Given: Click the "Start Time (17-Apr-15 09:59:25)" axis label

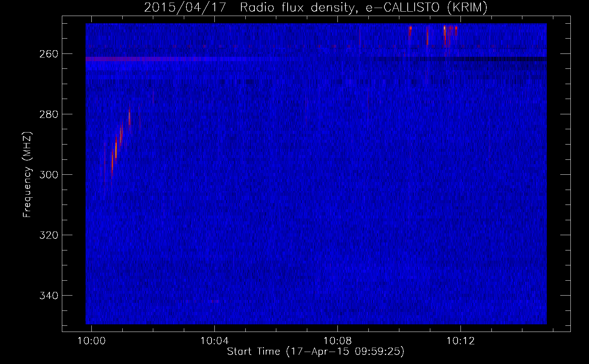Looking at the screenshot, I should click(316, 352).
